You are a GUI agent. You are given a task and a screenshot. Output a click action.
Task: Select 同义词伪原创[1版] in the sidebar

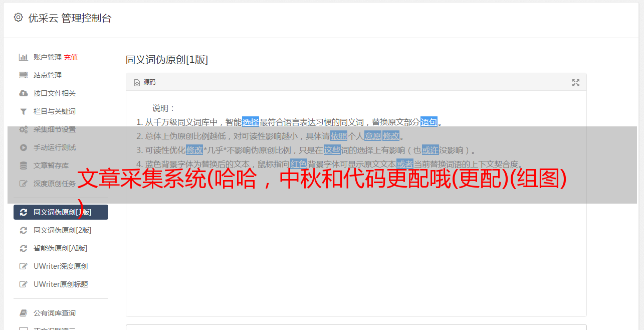click(61, 212)
